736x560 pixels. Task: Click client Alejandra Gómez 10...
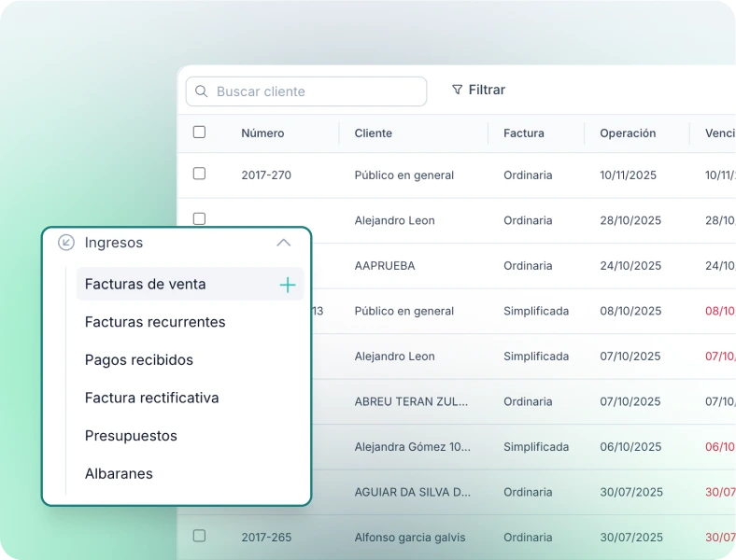point(412,446)
